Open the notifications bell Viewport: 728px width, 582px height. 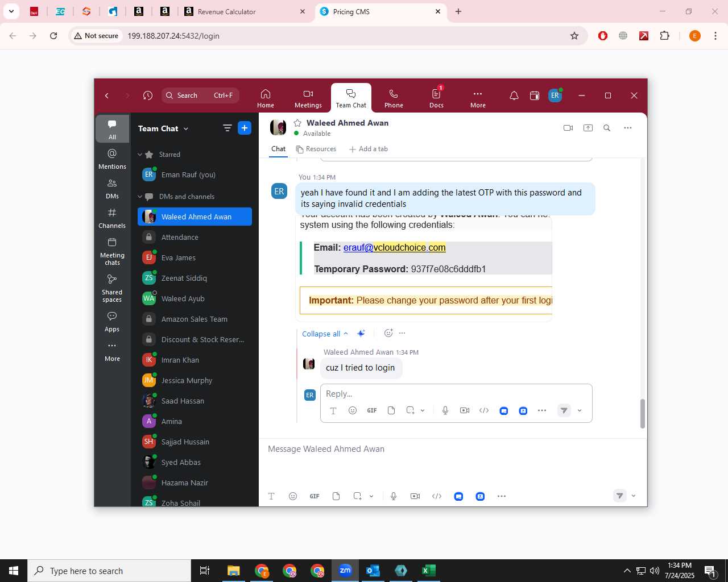[514, 95]
